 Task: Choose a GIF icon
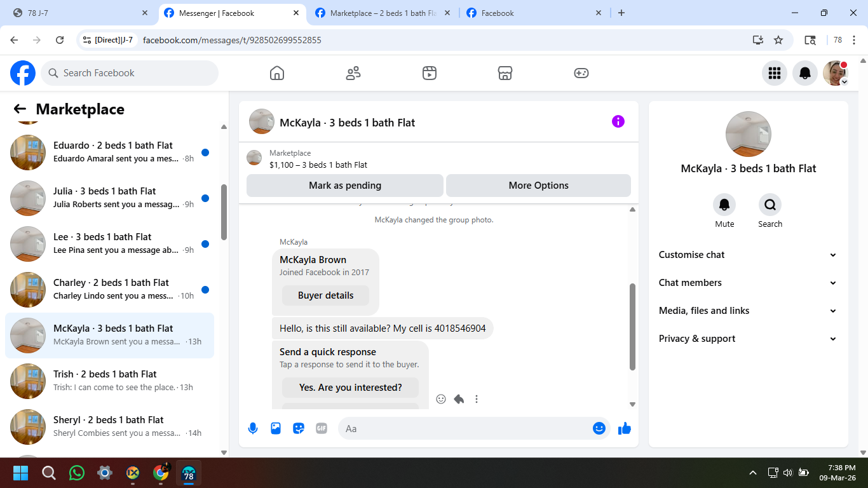click(x=322, y=428)
